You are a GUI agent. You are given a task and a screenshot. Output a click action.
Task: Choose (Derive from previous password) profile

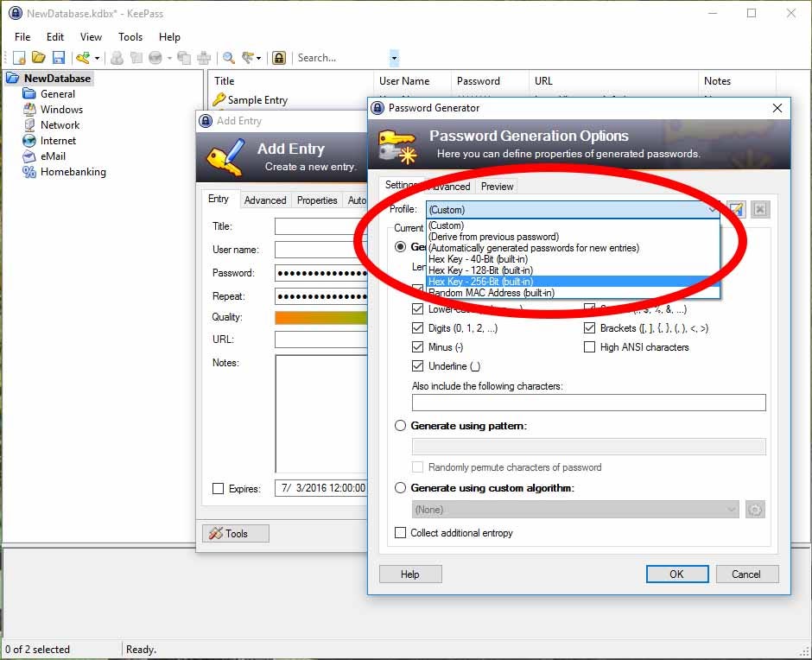[x=573, y=237]
